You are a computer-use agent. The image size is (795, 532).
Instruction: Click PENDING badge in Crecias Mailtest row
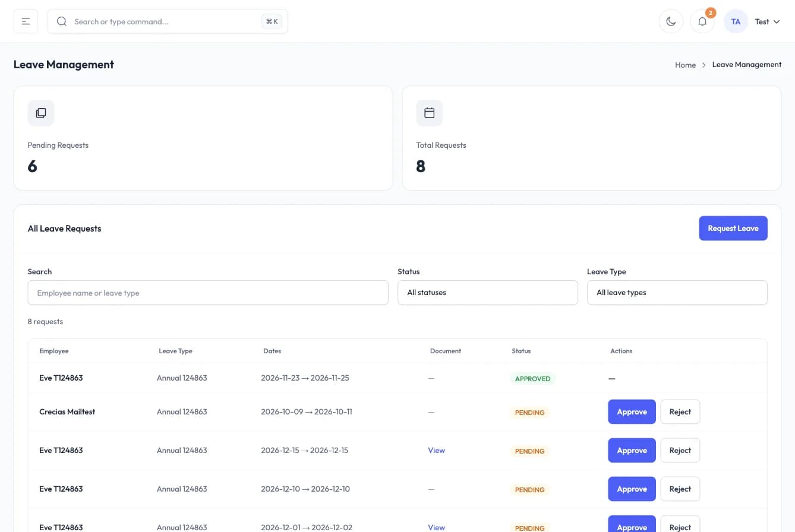point(530,413)
